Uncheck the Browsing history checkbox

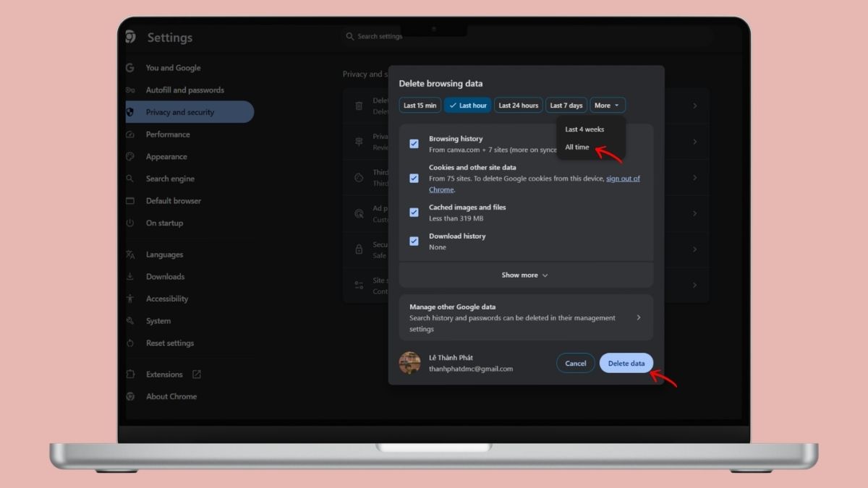pyautogui.click(x=414, y=144)
